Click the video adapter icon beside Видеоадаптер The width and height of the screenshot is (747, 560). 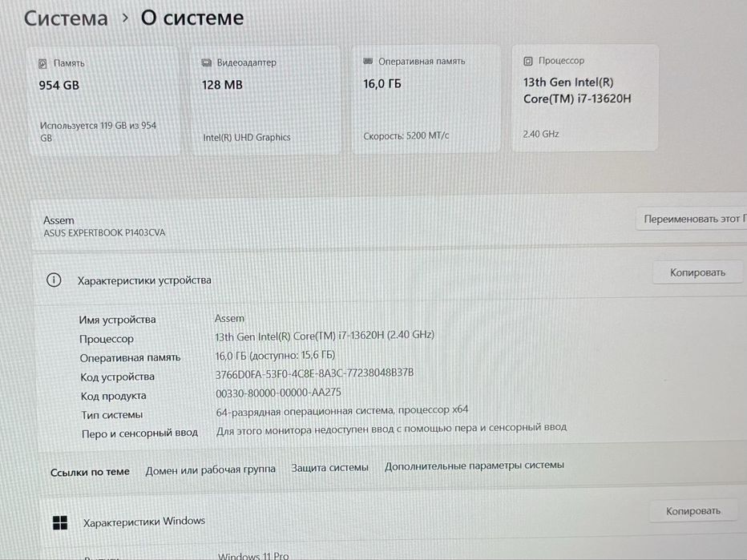pyautogui.click(x=206, y=62)
